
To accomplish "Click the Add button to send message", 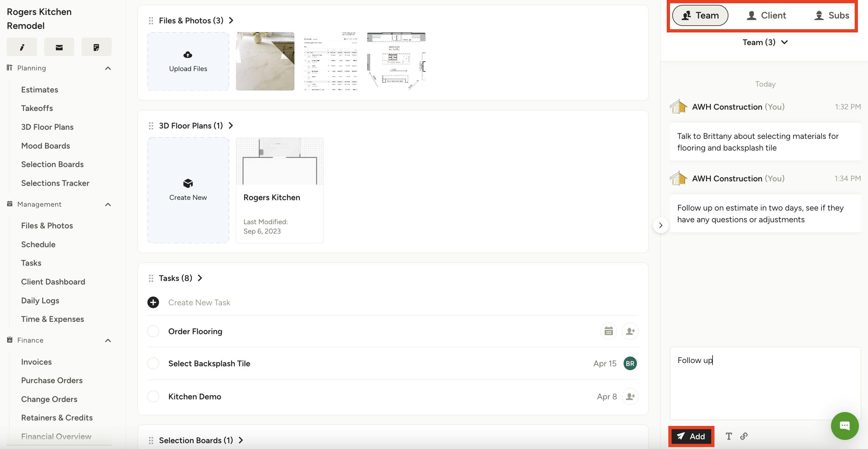I will point(691,436).
